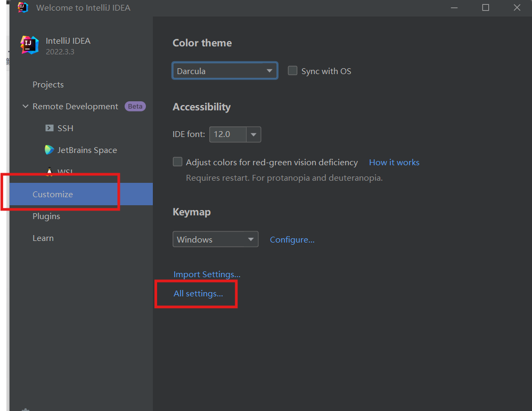Maximize the Welcome window

tap(486, 7)
